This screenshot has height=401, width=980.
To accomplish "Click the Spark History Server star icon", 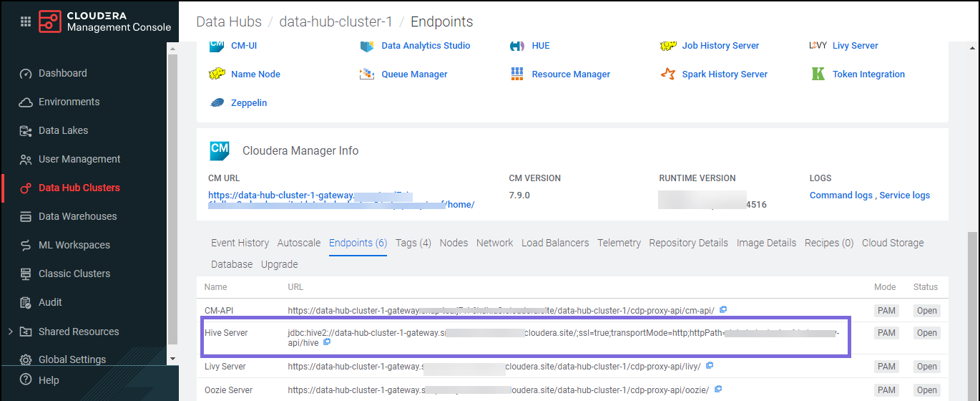I will click(x=667, y=74).
